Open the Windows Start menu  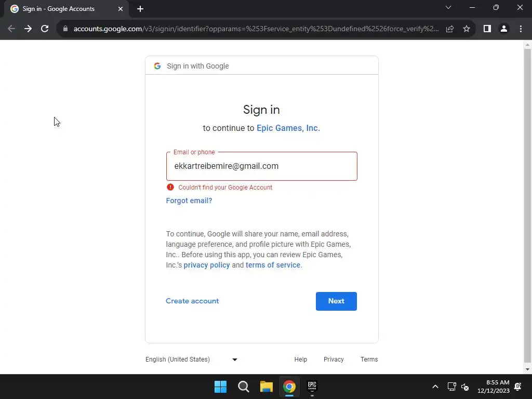220,387
